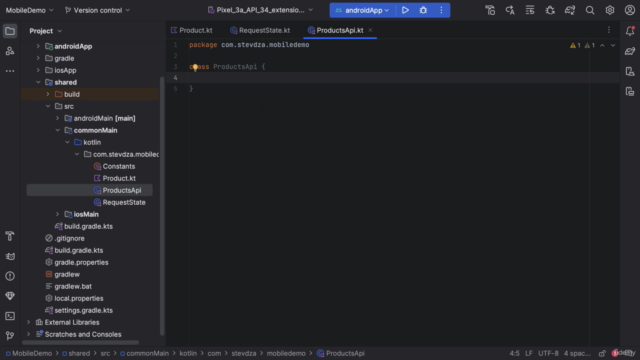Show more tool windows ellipsis icon
The height and width of the screenshot is (360, 640).
(x=10, y=71)
